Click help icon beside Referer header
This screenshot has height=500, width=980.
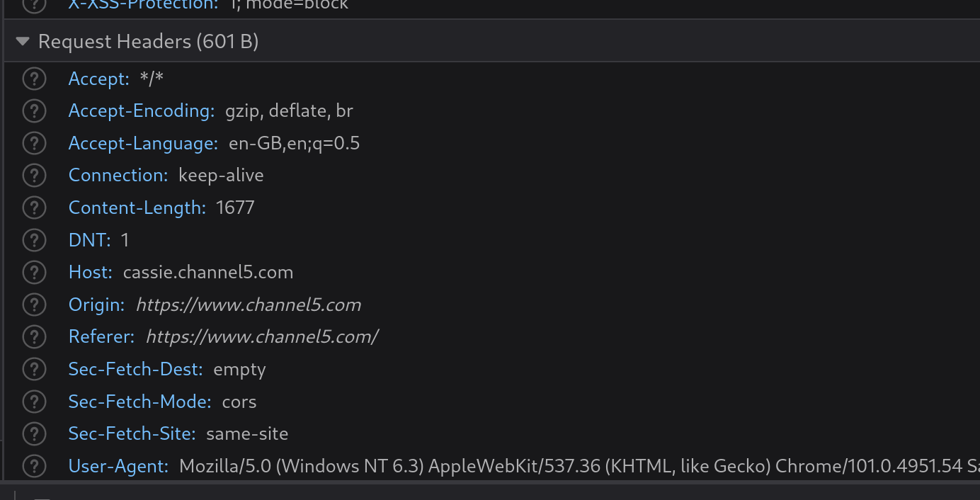tap(34, 336)
